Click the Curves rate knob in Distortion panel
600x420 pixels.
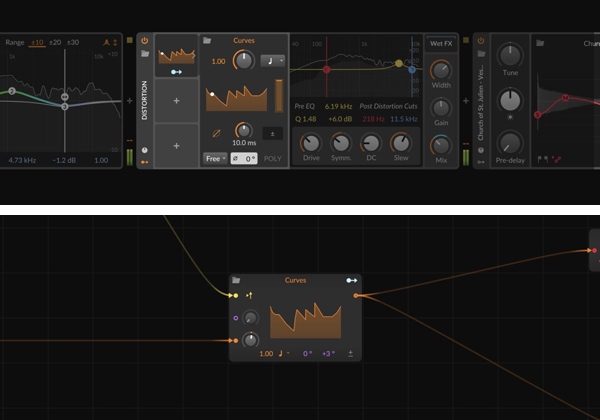pyautogui.click(x=244, y=60)
